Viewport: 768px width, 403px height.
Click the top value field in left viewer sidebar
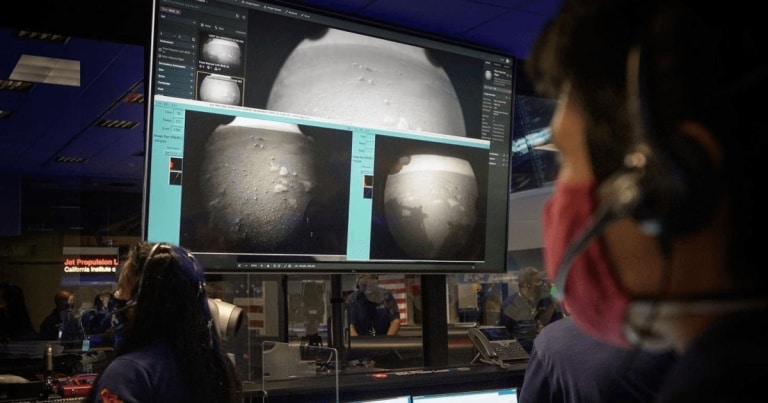click(178, 114)
